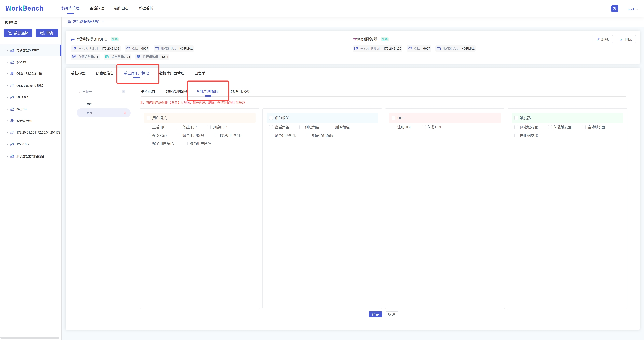
Task: Check the 注册UDF permission
Action: coord(393,127)
